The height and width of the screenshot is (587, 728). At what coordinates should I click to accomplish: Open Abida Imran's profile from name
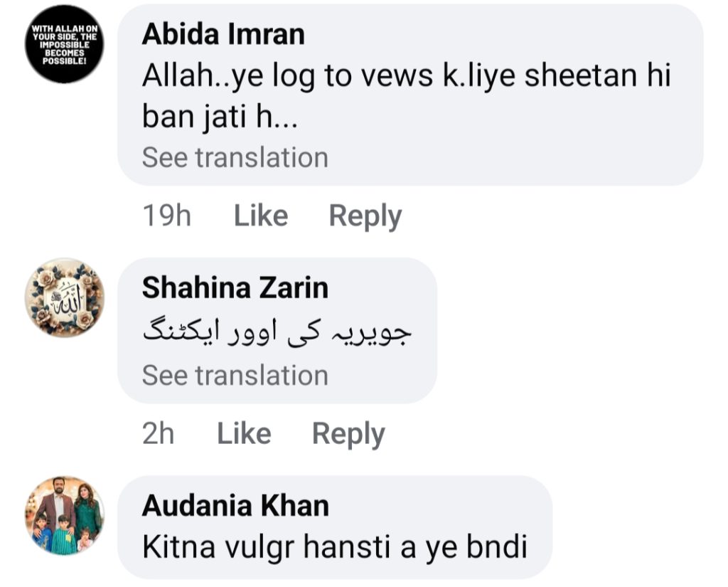click(x=223, y=34)
